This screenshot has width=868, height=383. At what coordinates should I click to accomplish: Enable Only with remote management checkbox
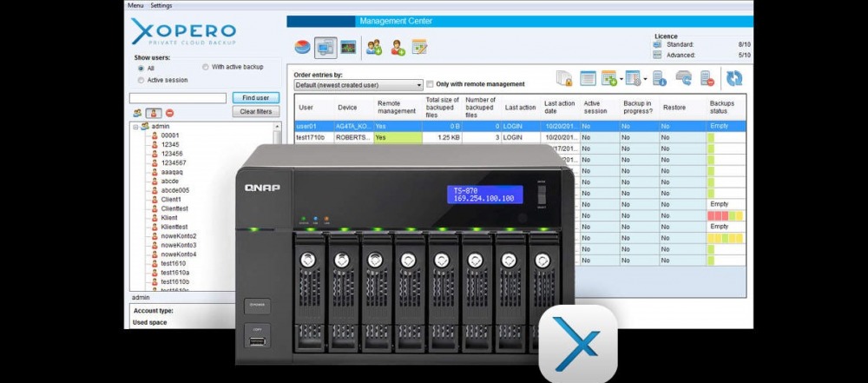[431, 84]
